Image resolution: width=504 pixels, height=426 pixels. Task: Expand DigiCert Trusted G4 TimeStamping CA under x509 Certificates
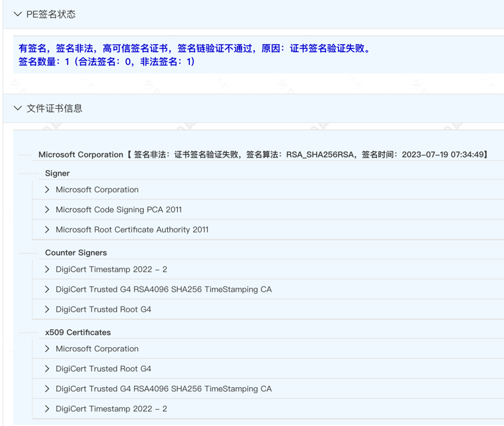click(47, 389)
